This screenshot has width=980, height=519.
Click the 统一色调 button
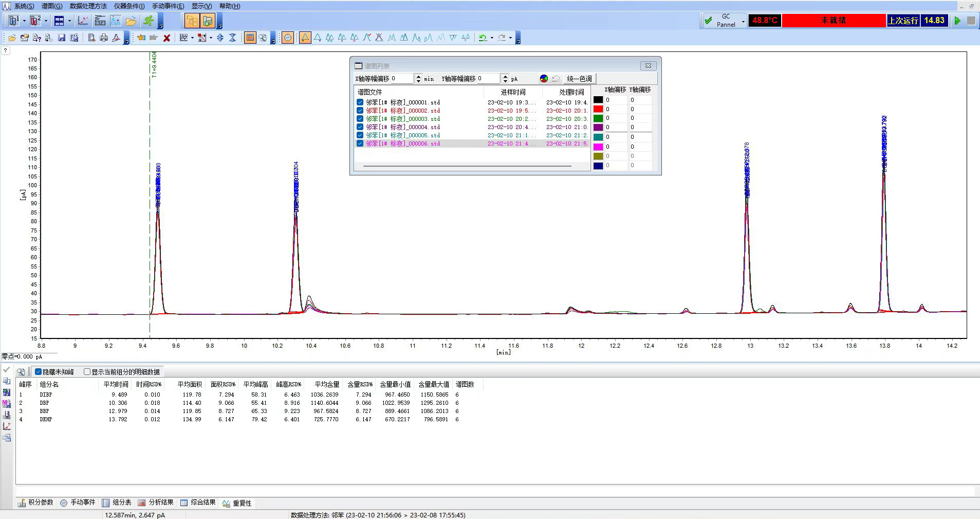[579, 79]
